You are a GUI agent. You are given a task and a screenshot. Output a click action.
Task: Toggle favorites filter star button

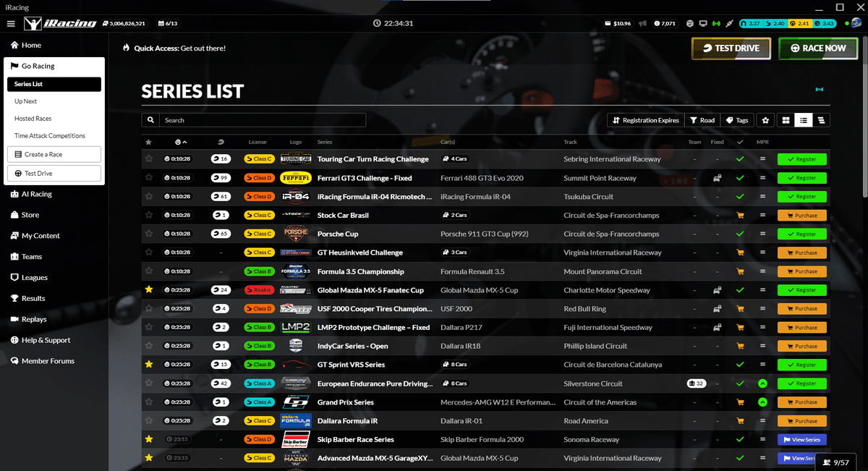(765, 120)
